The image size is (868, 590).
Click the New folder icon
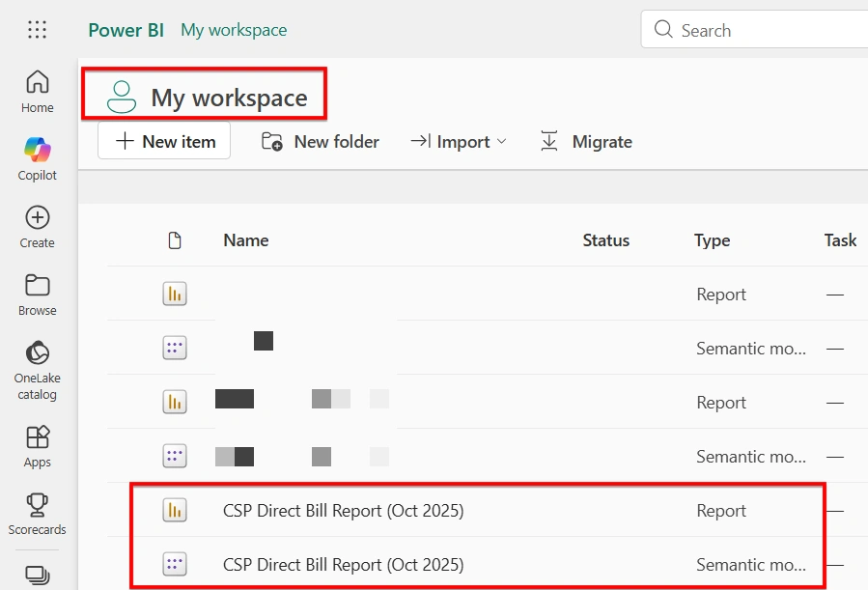272,142
